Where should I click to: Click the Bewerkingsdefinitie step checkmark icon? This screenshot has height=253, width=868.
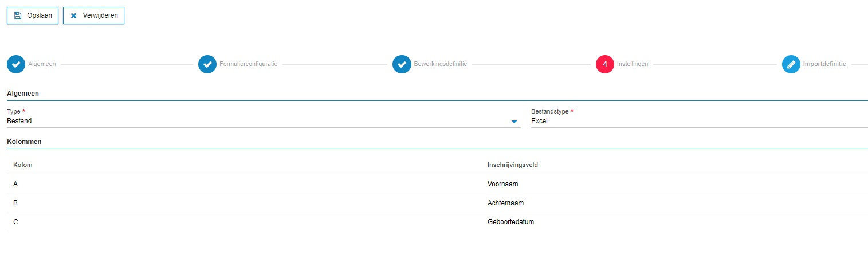click(x=402, y=64)
